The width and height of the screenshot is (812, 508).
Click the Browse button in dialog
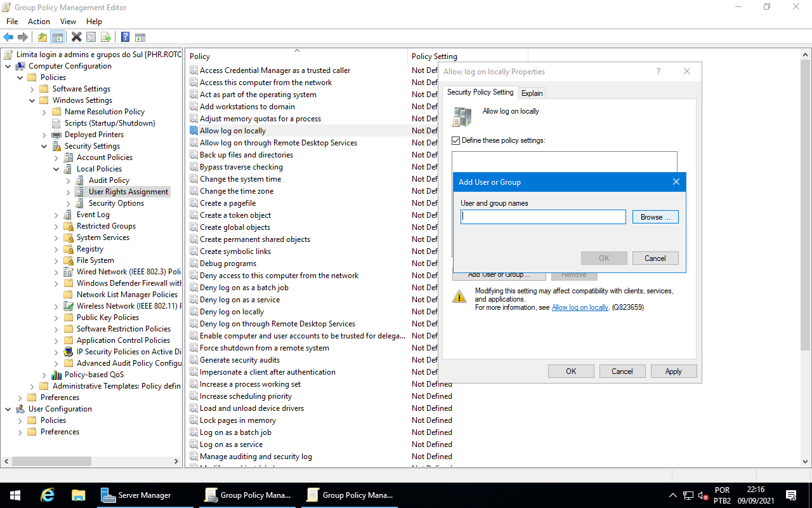(655, 217)
